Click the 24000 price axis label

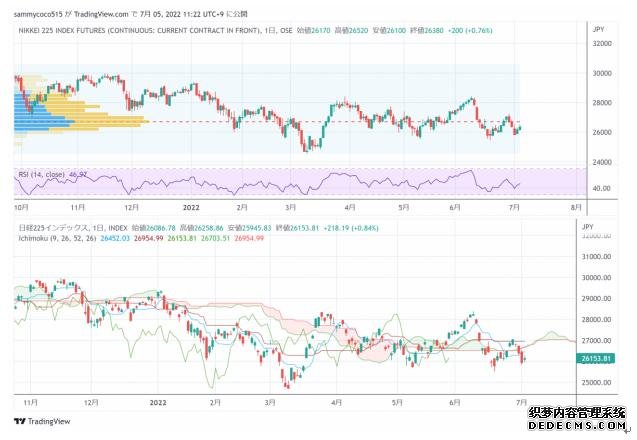[x=602, y=162]
